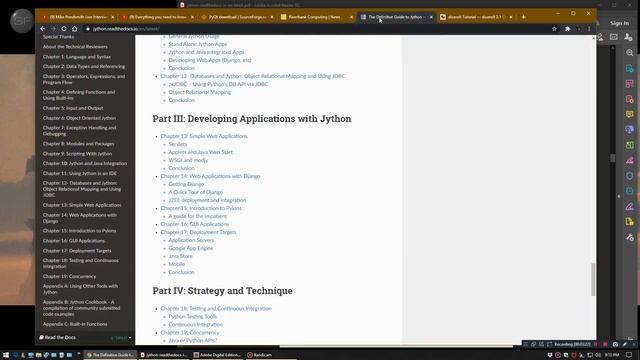Select About the Technical Reviewers in sidebar
Screen dimensions: 640x360
pyautogui.click(x=75, y=47)
